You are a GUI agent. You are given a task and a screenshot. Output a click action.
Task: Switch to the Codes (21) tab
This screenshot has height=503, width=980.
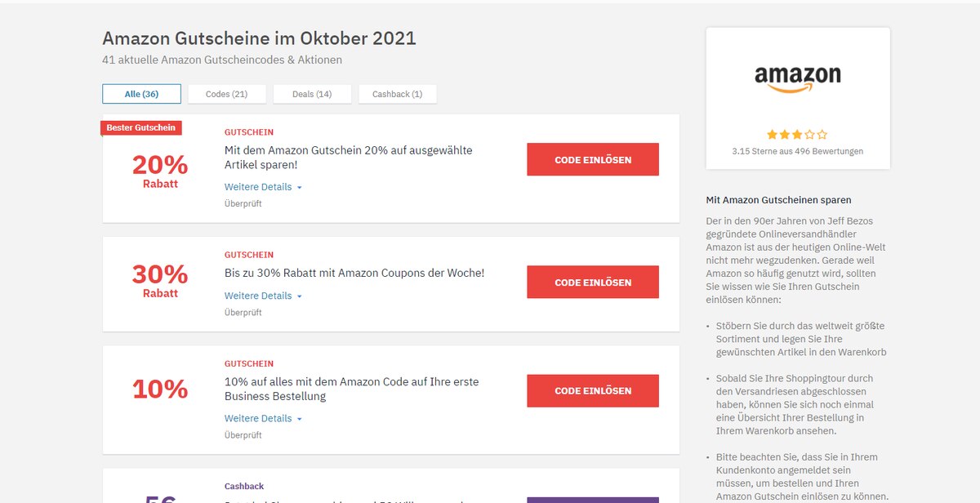point(227,94)
